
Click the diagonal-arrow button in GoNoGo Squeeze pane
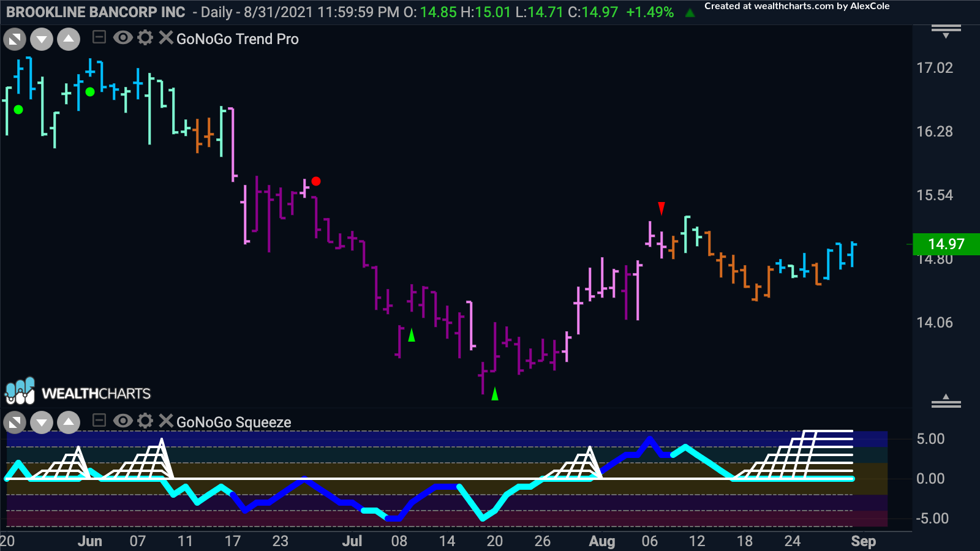pos(15,422)
